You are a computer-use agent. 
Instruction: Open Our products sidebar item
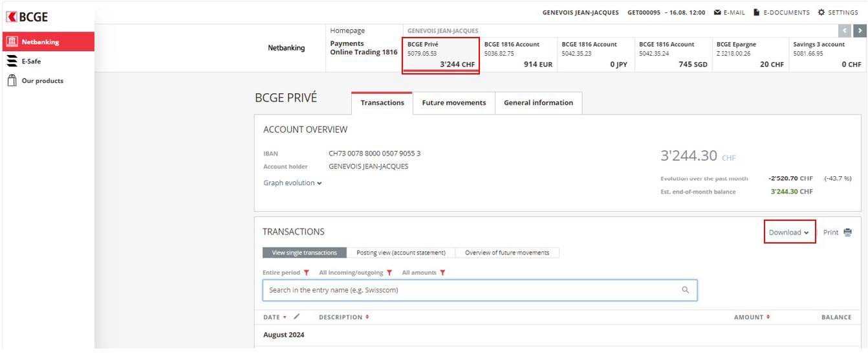pyautogui.click(x=48, y=81)
